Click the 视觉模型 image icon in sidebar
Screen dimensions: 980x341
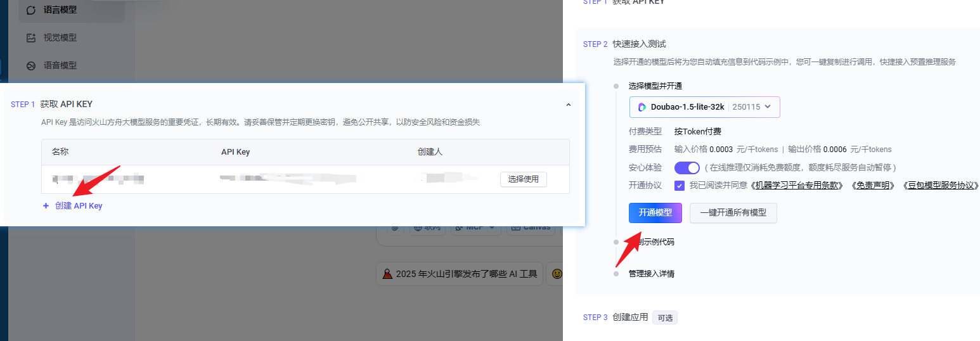[31, 38]
